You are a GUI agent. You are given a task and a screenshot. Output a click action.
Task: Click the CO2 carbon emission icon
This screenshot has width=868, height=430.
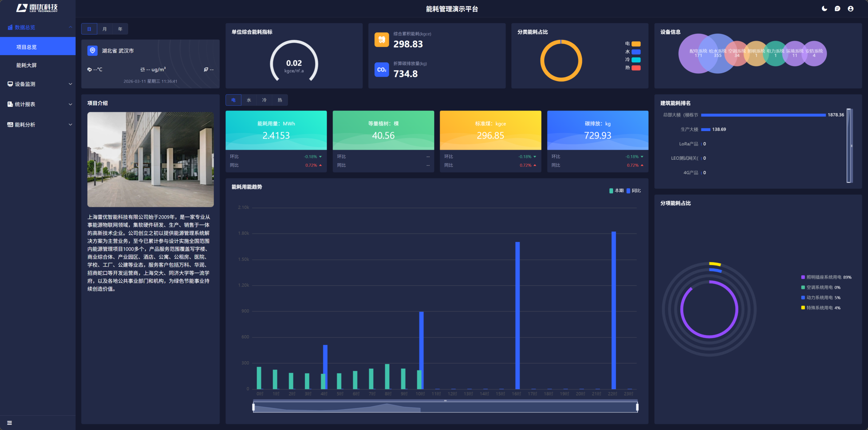381,69
